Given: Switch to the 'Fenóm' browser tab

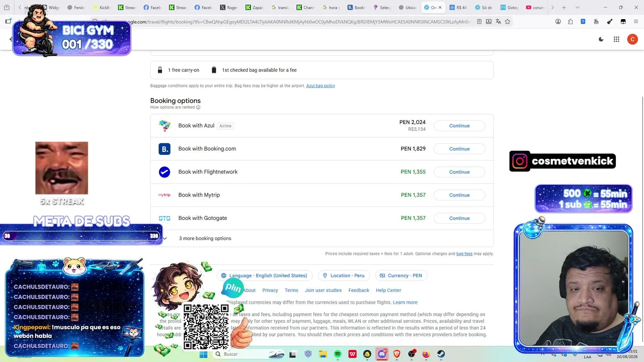Looking at the screenshot, I should (76, 8).
